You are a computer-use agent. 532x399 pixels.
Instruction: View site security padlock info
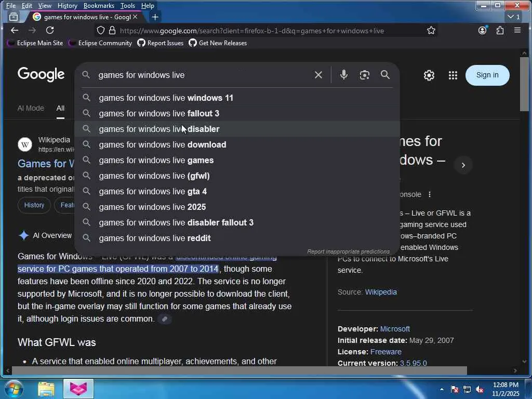pyautogui.click(x=112, y=31)
